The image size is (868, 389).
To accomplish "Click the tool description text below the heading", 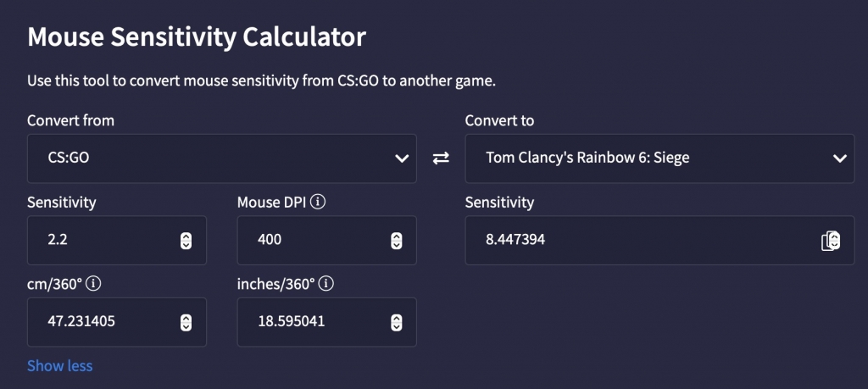I will point(261,81).
